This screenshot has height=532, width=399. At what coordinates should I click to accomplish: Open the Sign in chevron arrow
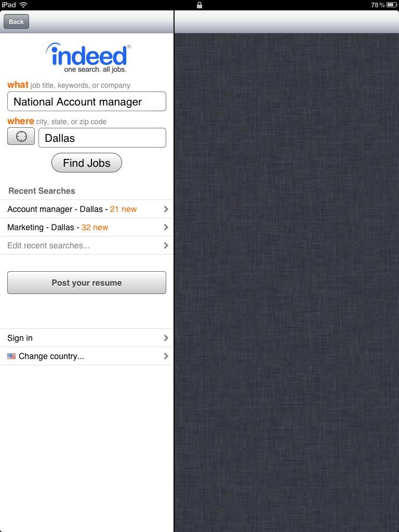point(166,338)
